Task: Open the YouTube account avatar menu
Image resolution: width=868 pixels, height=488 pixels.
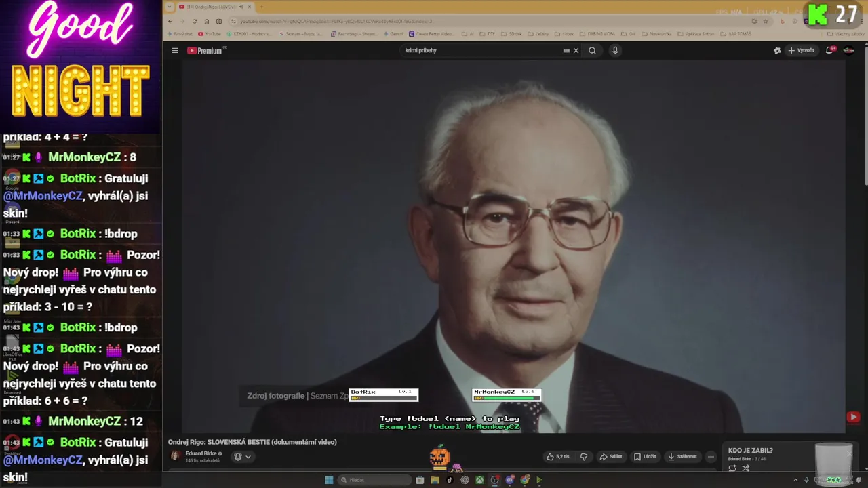Action: point(848,50)
